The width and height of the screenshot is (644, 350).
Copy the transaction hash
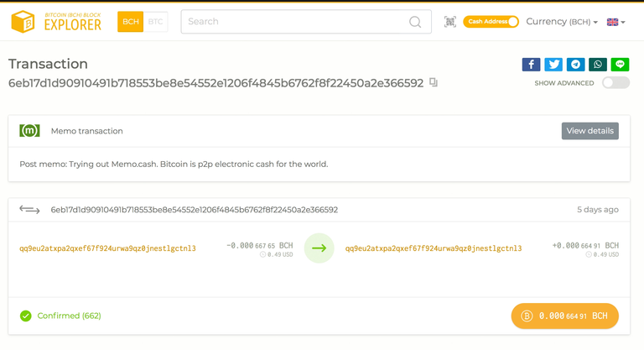(434, 82)
